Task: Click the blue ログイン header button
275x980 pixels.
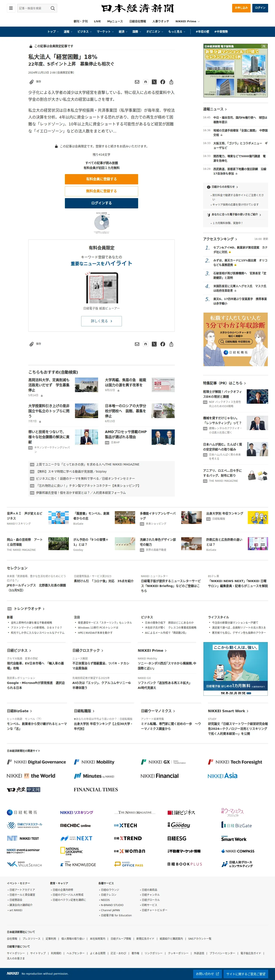Action: pos(260,8)
